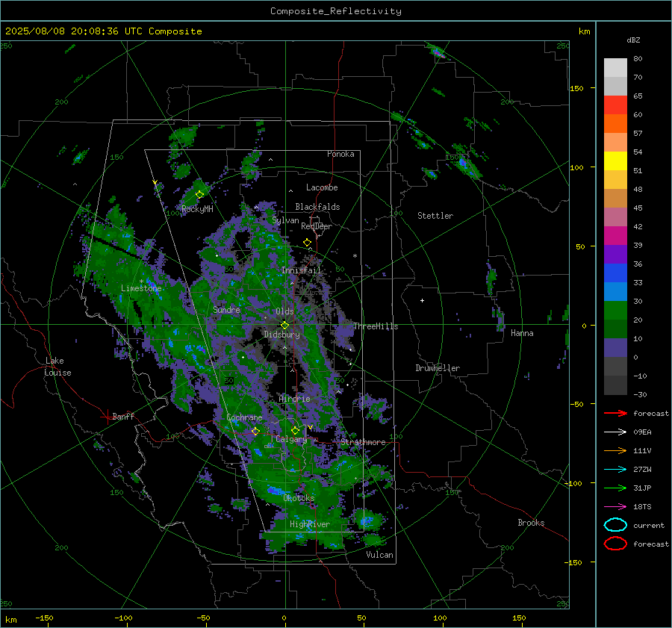Click the Lacombe city label
The width and height of the screenshot is (672, 628).
click(x=322, y=187)
